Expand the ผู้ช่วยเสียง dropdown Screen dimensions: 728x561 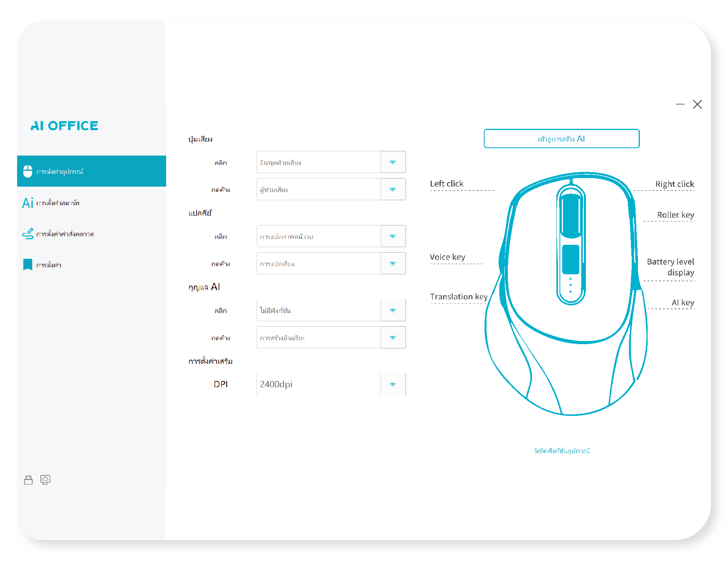393,189
